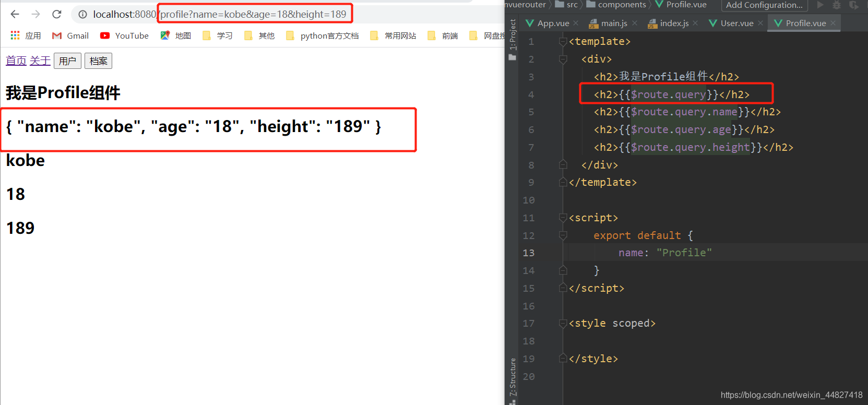Click the query JSON object text
868x405 pixels.
click(x=194, y=126)
